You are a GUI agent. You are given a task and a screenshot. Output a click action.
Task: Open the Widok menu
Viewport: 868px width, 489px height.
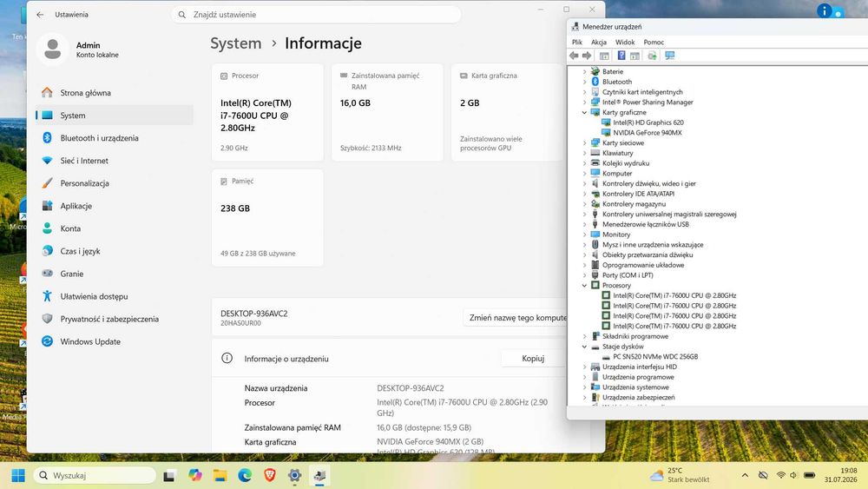point(625,42)
